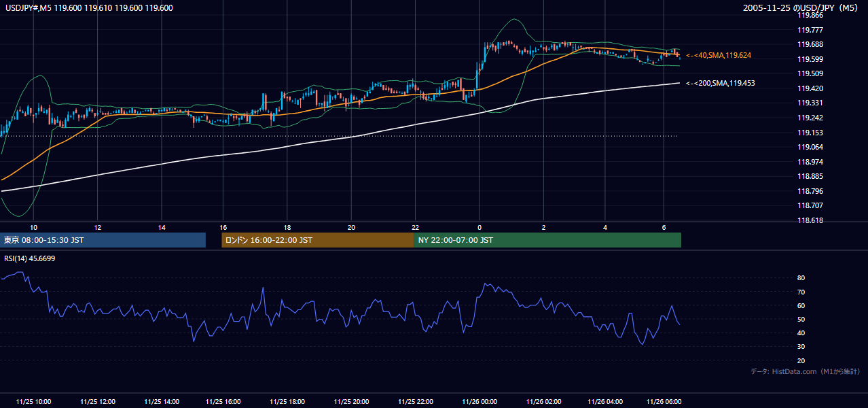868x408 pixels.
Task: Click hour tick 4 under the price chart
Action: pos(605,227)
